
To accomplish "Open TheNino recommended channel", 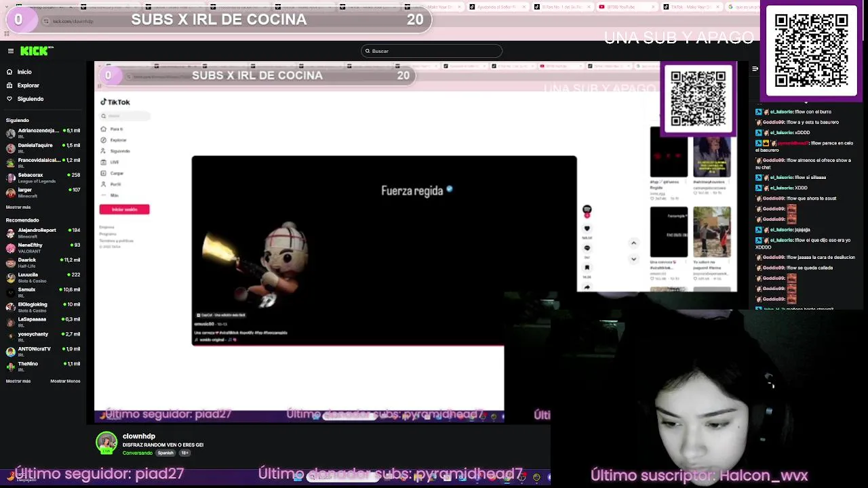I will pos(43,367).
